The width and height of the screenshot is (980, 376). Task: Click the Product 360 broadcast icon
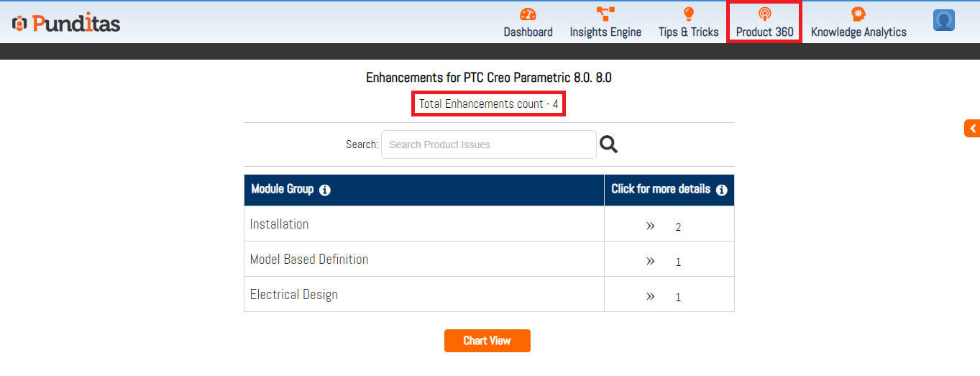point(764,14)
